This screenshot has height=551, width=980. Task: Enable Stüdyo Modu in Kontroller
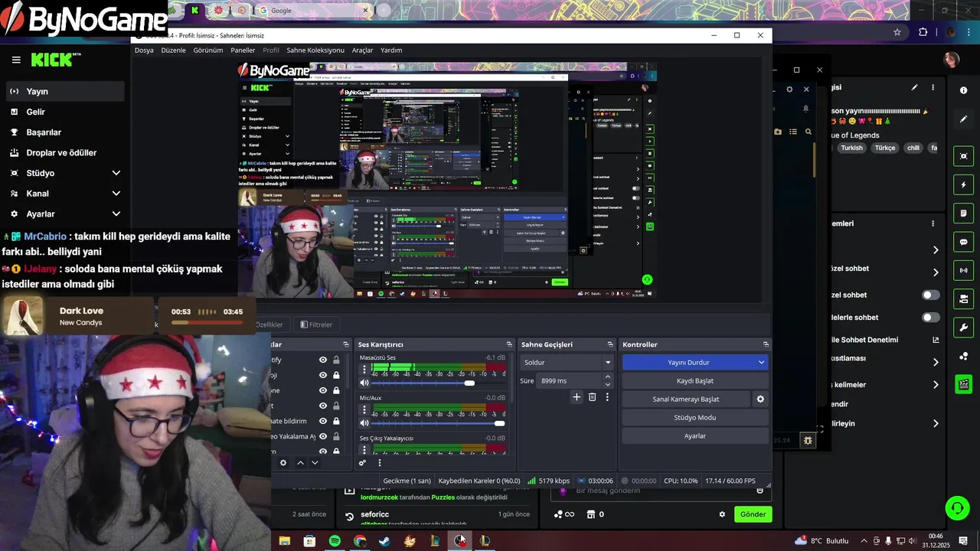(694, 417)
